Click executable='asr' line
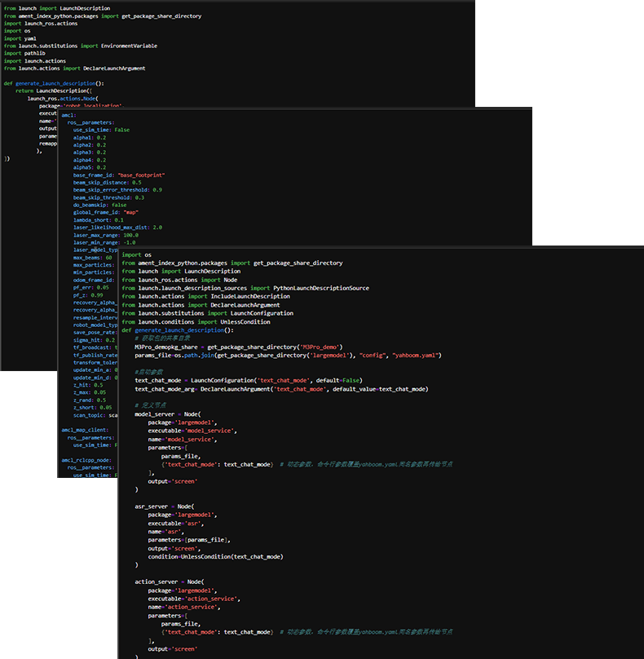 click(x=176, y=524)
